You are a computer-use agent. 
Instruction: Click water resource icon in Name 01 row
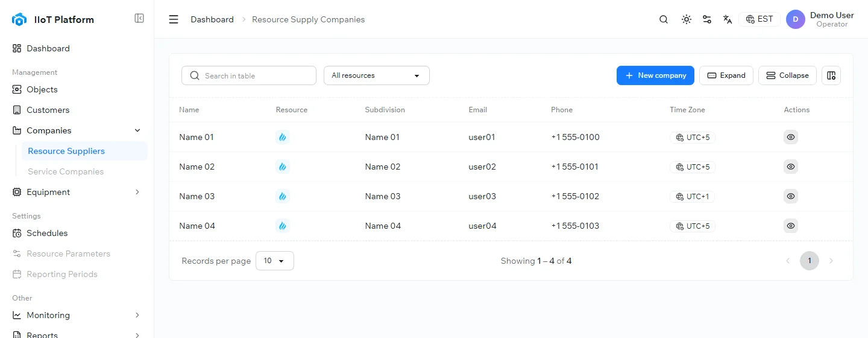282,137
